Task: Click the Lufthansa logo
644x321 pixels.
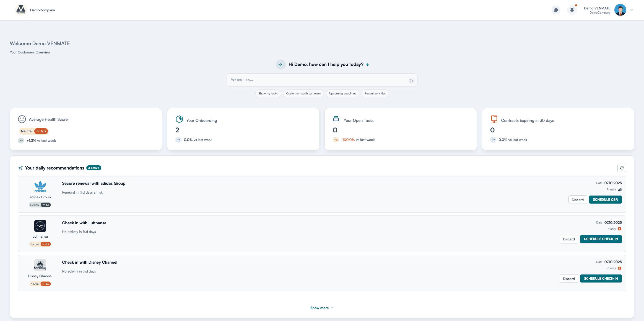Action: pos(40,225)
